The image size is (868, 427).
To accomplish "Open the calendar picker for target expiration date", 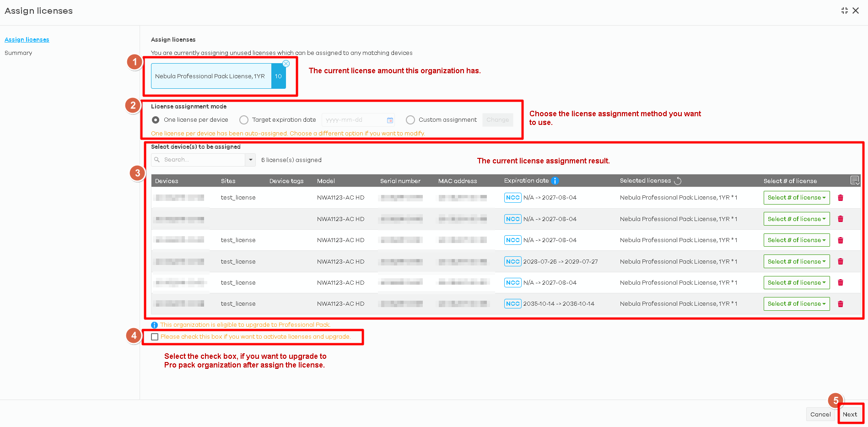I will (390, 120).
